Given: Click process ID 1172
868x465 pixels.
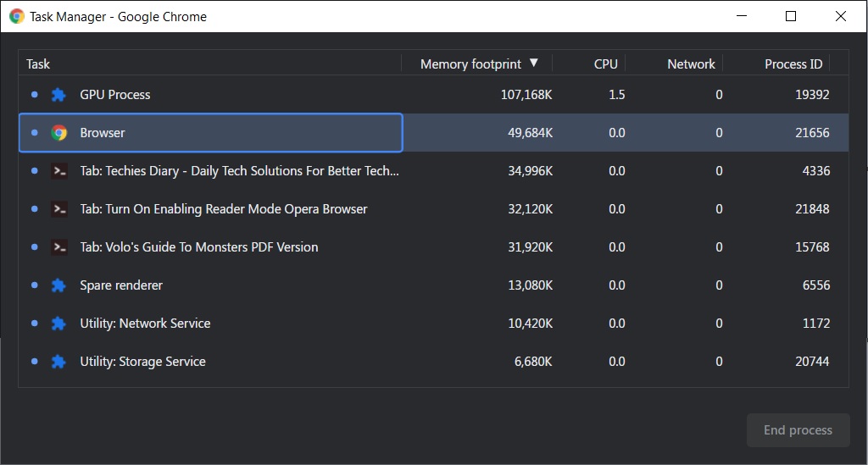Looking at the screenshot, I should 816,324.
